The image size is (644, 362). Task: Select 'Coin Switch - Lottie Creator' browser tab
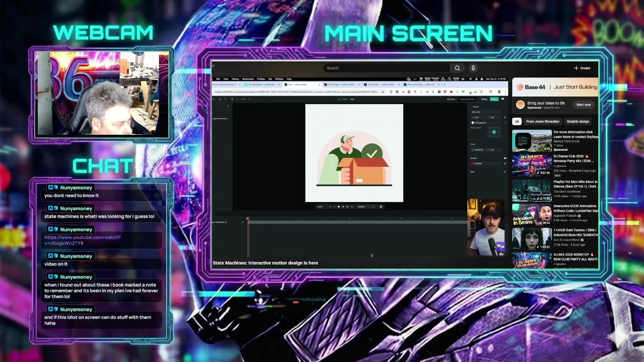click(380, 84)
